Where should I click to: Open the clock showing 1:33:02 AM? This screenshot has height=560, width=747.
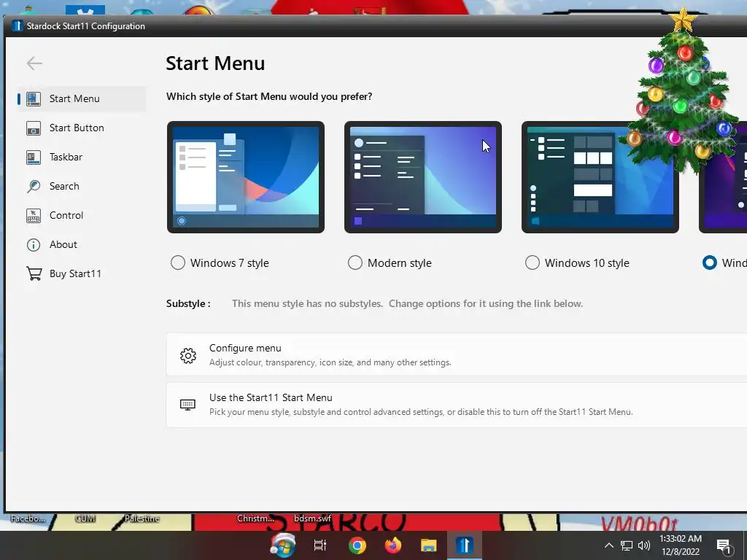681,545
